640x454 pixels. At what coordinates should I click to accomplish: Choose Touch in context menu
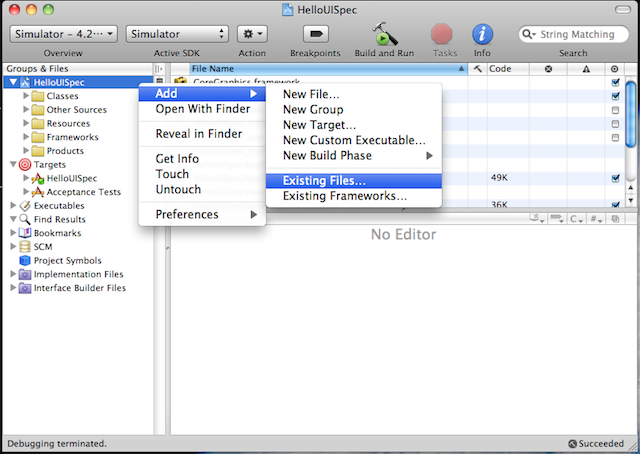pos(202,174)
